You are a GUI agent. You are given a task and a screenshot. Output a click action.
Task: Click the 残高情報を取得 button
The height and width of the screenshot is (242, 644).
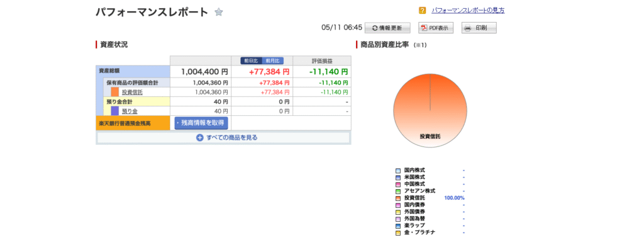[x=201, y=123]
